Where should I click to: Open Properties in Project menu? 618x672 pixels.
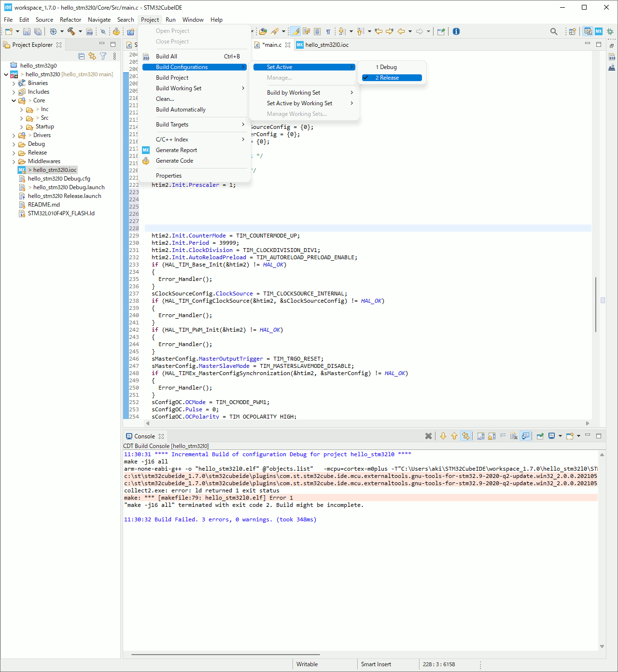(x=195, y=176)
